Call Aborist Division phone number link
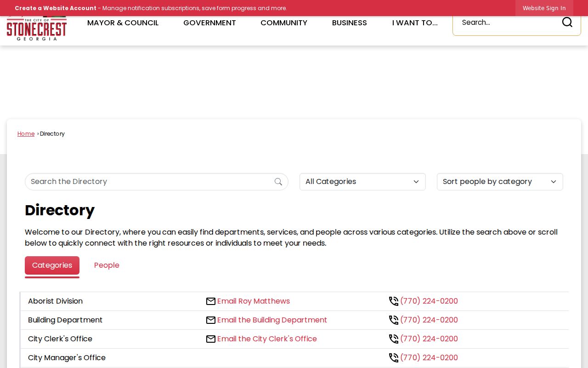 point(429,301)
